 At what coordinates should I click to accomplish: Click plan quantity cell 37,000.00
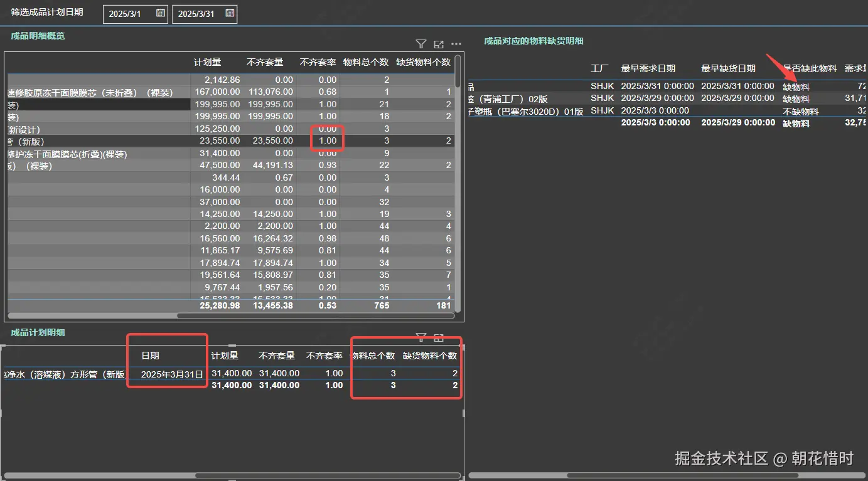coord(220,202)
